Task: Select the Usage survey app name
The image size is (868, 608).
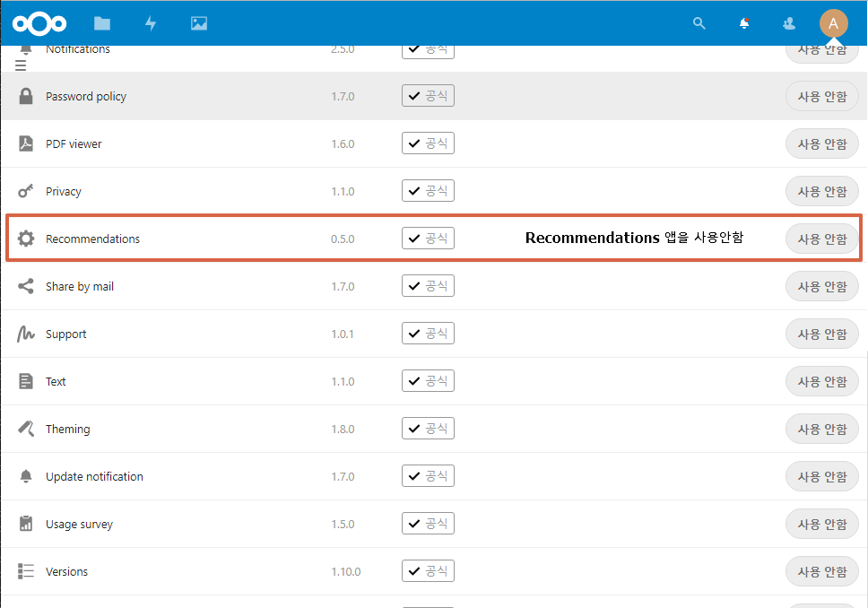Action: [x=79, y=525]
